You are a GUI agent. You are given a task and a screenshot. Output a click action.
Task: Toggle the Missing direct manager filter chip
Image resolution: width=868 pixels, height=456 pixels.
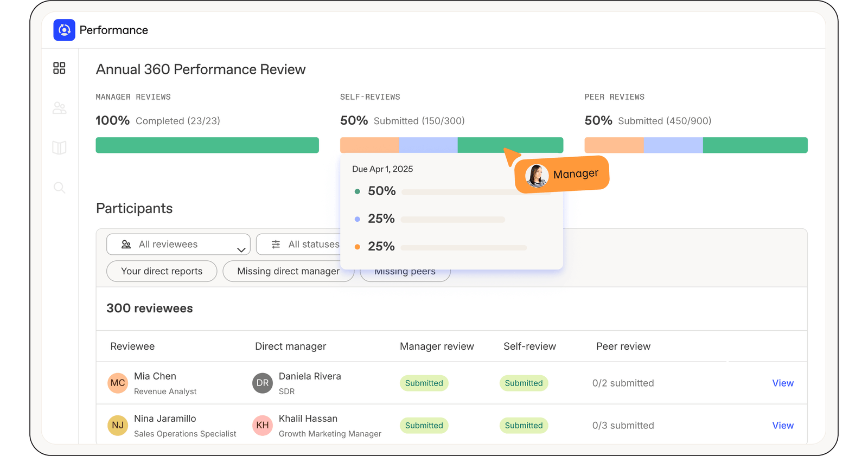pos(288,271)
